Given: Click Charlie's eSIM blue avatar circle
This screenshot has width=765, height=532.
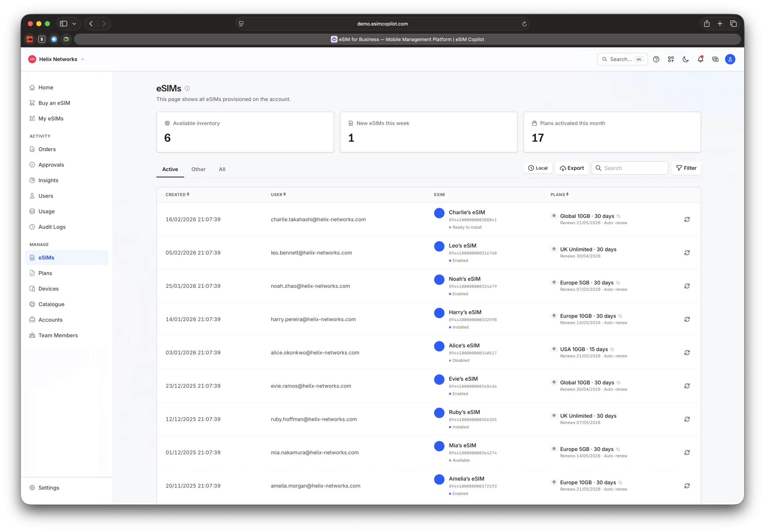Looking at the screenshot, I should click(439, 213).
